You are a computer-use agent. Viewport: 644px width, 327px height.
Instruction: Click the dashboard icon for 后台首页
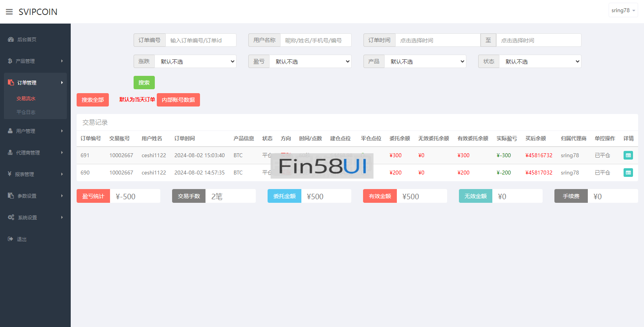coord(11,39)
